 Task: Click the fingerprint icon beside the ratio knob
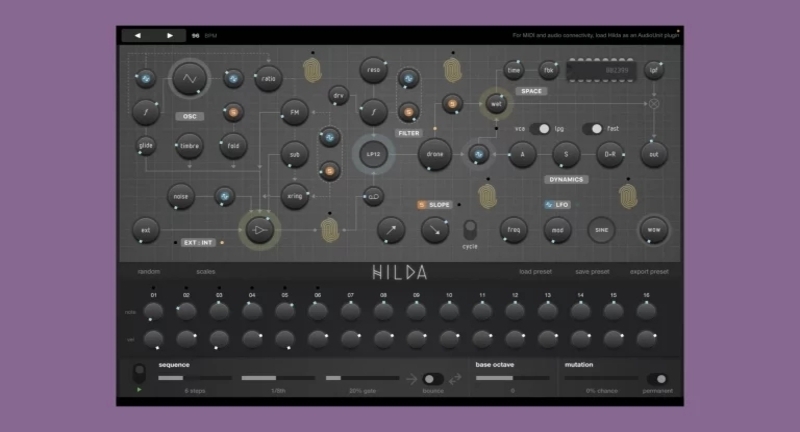click(x=312, y=70)
